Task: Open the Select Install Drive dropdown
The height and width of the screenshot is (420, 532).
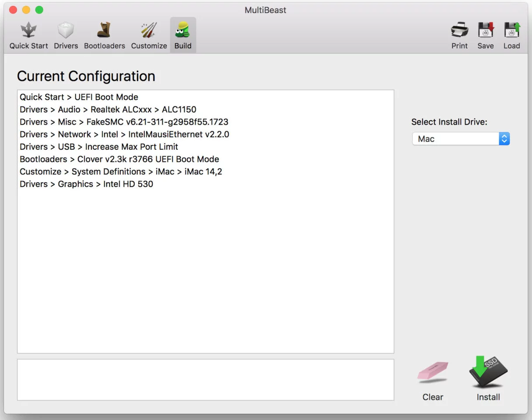Action: click(461, 139)
